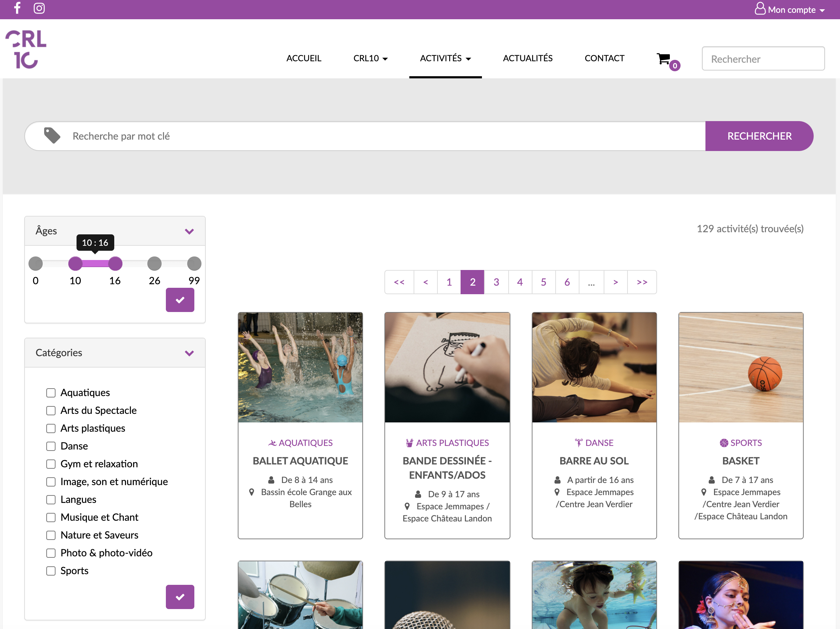Click the tag icon in keyword search
840x629 pixels.
coord(52,136)
